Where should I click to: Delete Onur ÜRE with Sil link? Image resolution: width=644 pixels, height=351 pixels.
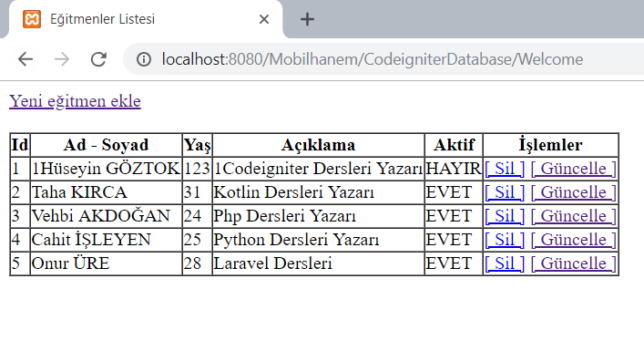(x=505, y=263)
